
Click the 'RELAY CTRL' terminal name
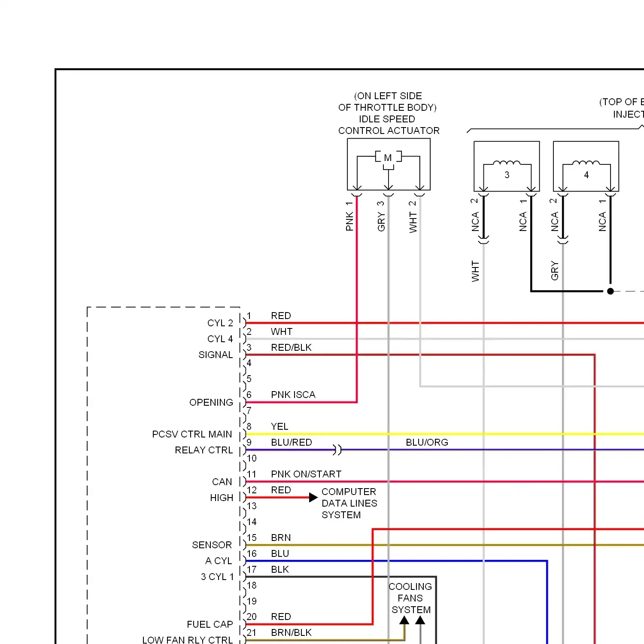click(x=204, y=450)
